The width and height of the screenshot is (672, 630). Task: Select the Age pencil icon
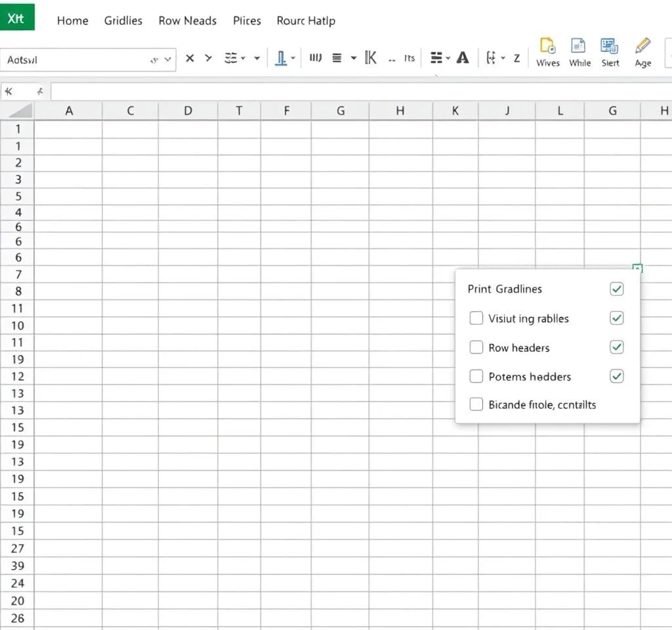[x=642, y=47]
